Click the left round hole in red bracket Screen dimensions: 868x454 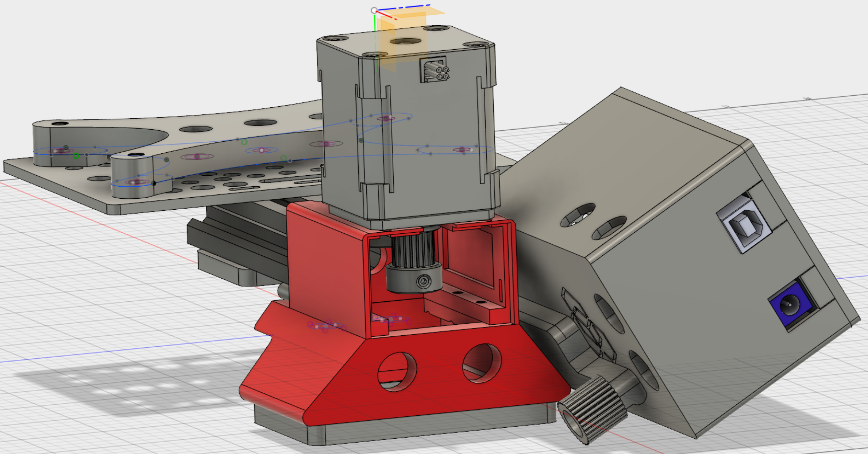pyautogui.click(x=397, y=372)
